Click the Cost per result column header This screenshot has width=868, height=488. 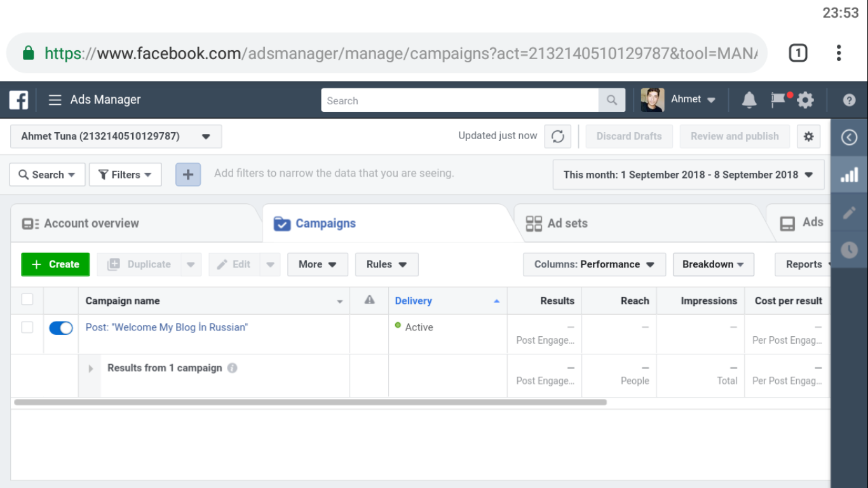[x=788, y=301]
